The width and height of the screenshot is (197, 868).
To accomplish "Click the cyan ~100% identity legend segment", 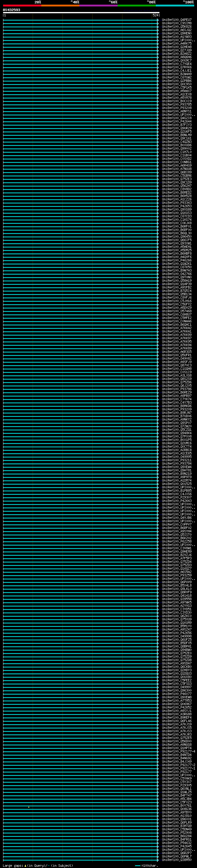I will (x=175, y=6).
